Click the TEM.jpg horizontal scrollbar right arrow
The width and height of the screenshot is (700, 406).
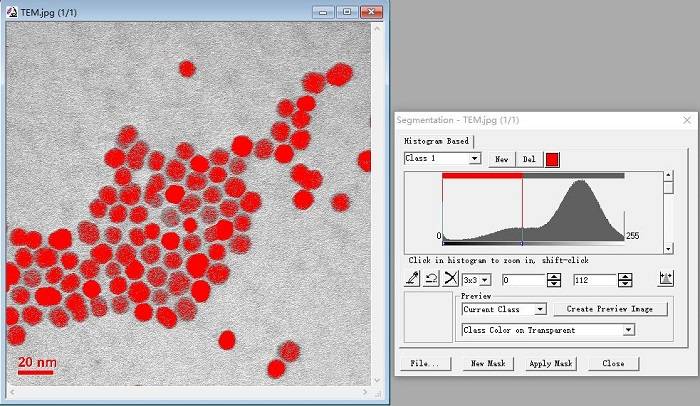point(365,392)
